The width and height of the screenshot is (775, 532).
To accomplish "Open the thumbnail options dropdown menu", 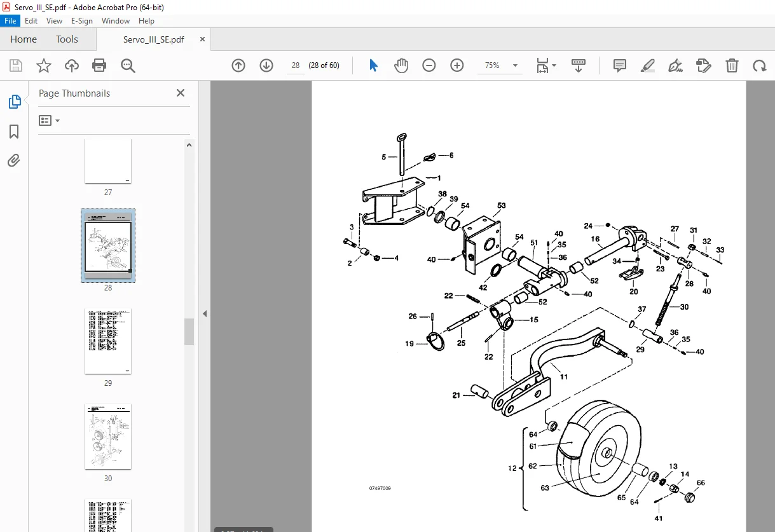I will (x=49, y=120).
